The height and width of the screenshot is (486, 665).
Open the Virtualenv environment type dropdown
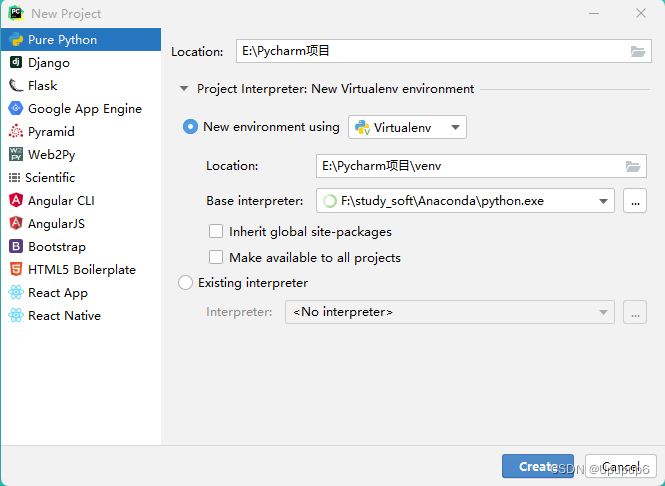407,127
